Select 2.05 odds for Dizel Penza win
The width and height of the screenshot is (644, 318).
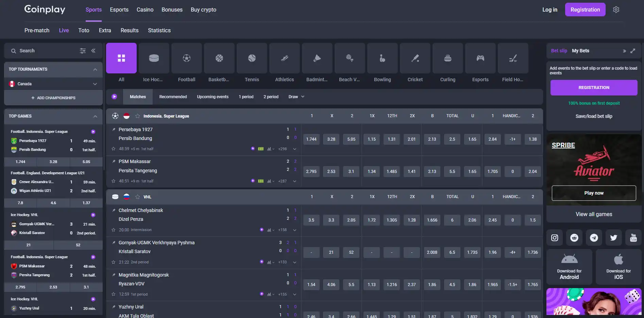[x=351, y=220]
